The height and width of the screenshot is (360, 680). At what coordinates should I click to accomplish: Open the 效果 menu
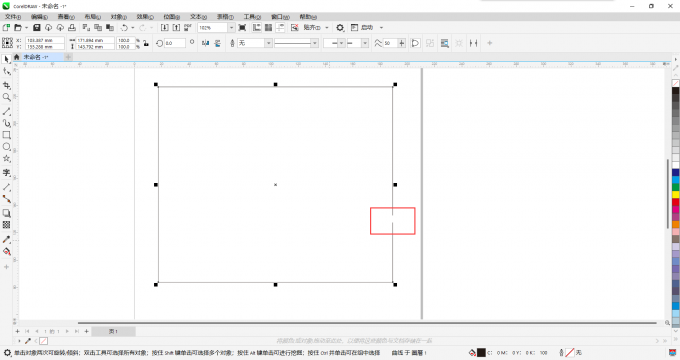click(x=145, y=16)
